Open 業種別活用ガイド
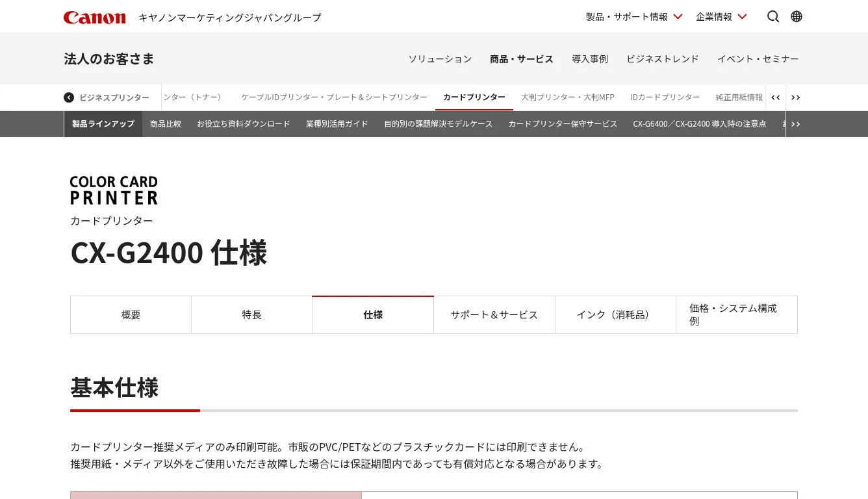The image size is (868, 499). pos(337,124)
